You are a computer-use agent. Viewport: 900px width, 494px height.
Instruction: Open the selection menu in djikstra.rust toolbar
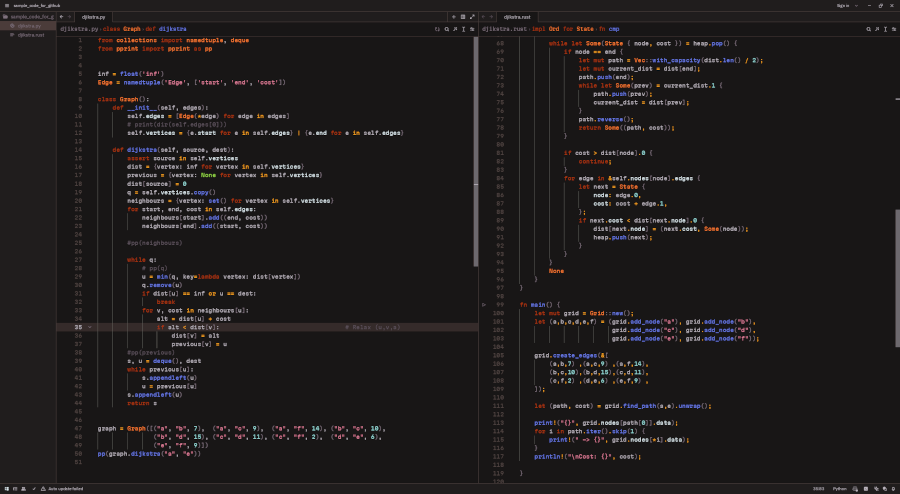coord(886,29)
